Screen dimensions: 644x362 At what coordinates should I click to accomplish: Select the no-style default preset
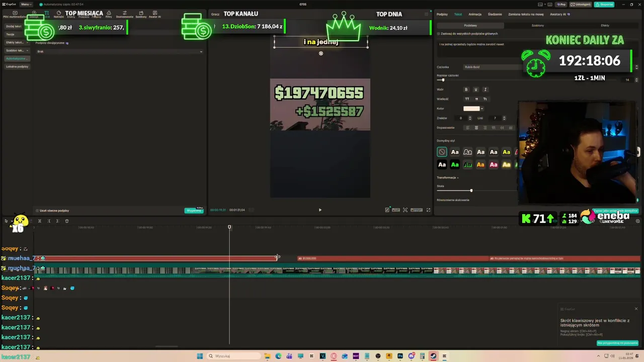(x=442, y=152)
